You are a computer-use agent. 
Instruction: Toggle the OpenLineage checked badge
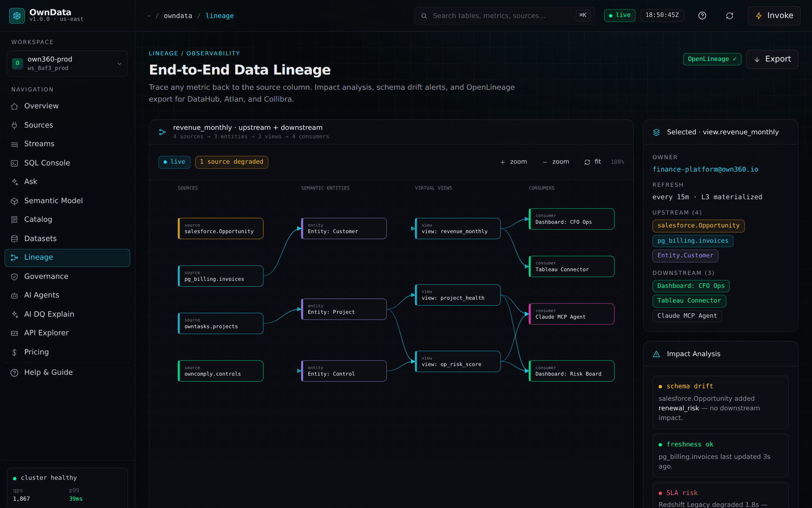pyautogui.click(x=712, y=59)
